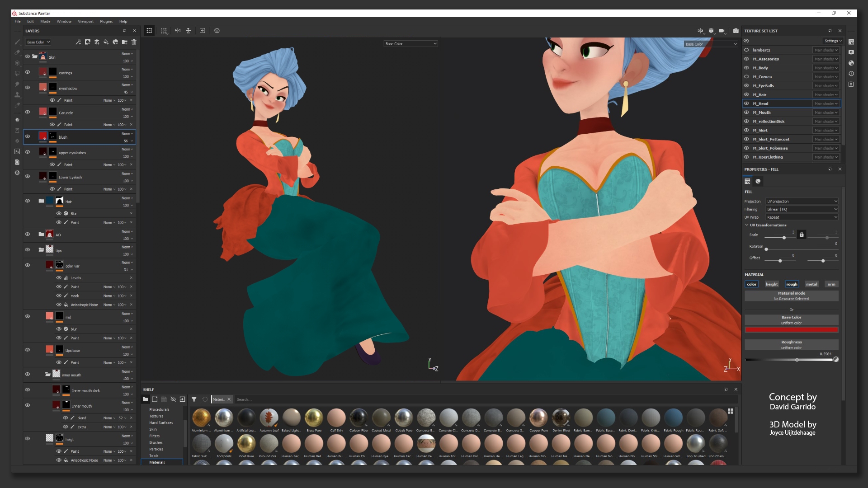Screen dimensions: 868x488
Task: Add a new fill layer
Action: click(106, 42)
